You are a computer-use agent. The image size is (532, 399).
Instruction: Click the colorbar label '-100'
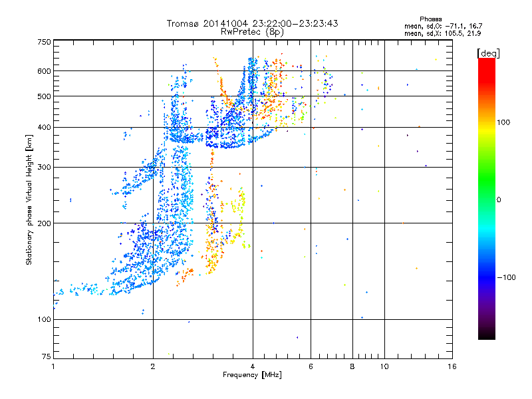(506, 277)
